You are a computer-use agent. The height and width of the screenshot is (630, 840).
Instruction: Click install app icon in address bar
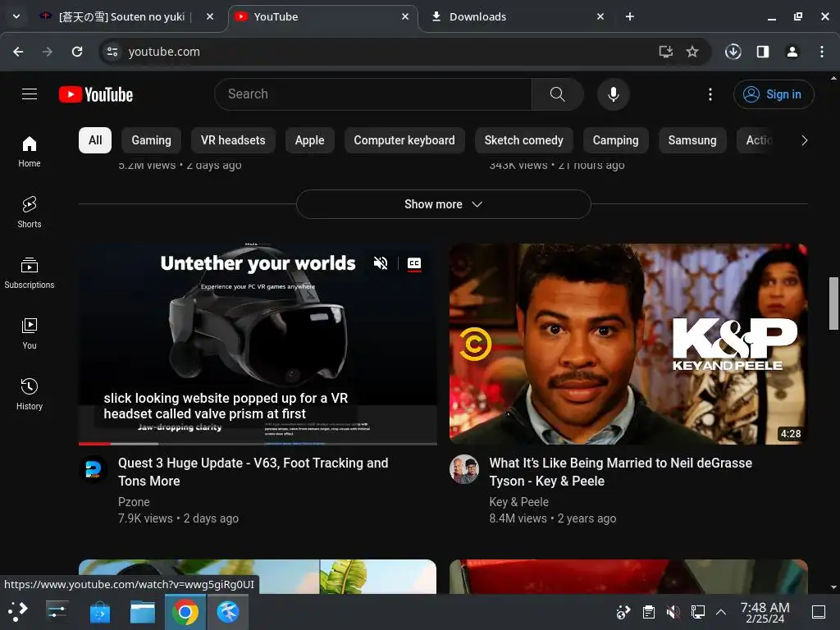(666, 52)
